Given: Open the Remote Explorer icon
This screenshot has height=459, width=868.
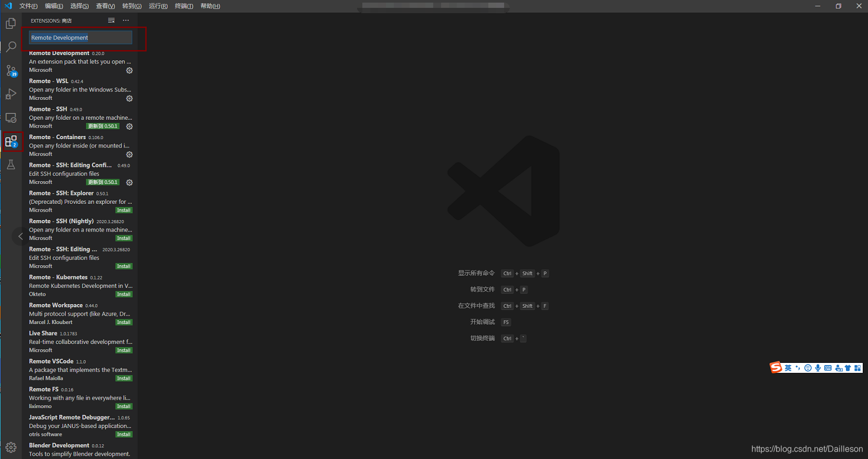Looking at the screenshot, I should click(x=11, y=118).
